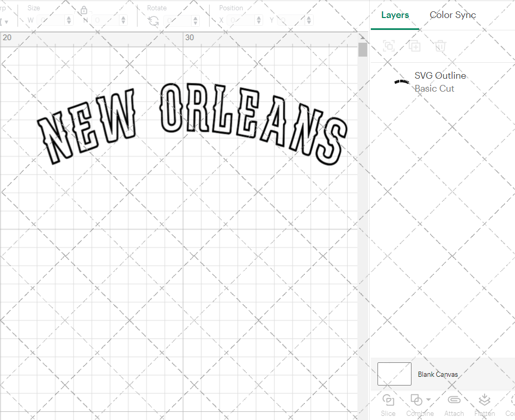Toggle the size aspect ratio lock
515x420 pixels.
(83, 10)
